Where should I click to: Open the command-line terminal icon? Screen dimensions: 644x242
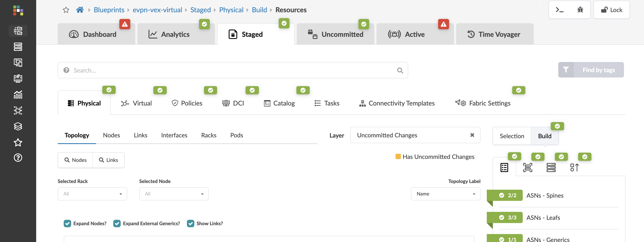point(559,10)
